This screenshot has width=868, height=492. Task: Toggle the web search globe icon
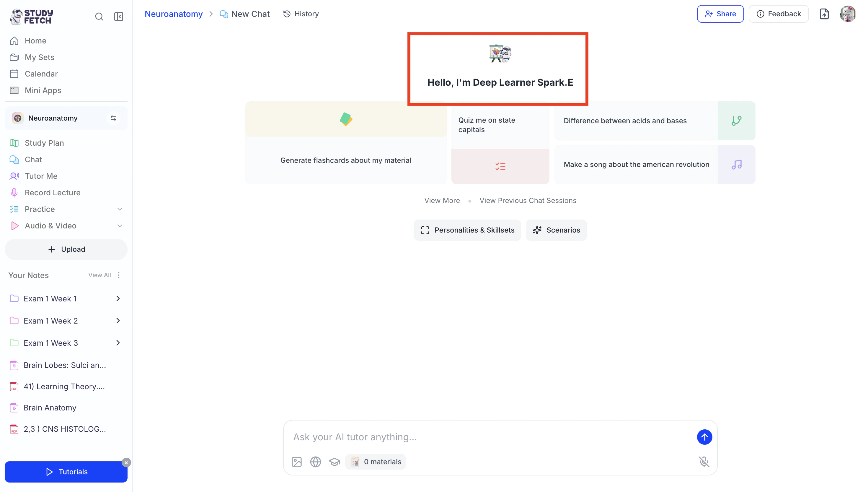(x=315, y=462)
